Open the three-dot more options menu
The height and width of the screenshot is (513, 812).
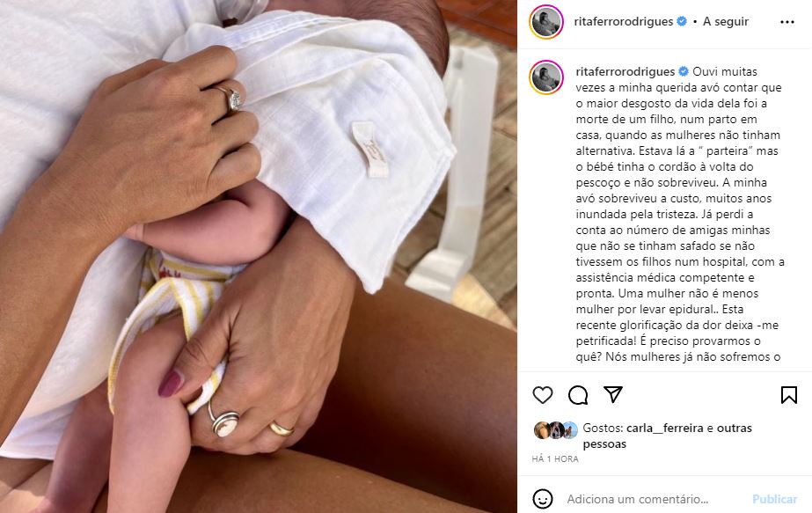tap(787, 22)
